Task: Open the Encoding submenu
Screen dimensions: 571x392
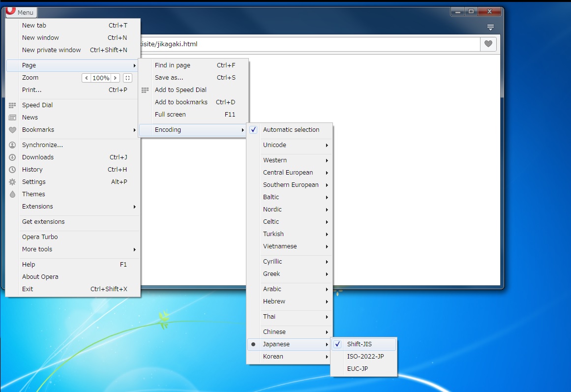Action: (x=193, y=130)
